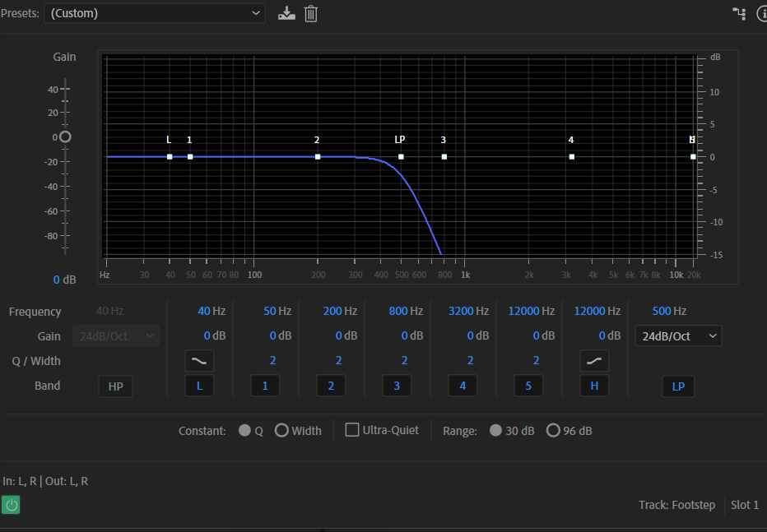Viewport: 767px width, 532px height.
Task: Toggle the HP high-pass band
Action: 115,386
